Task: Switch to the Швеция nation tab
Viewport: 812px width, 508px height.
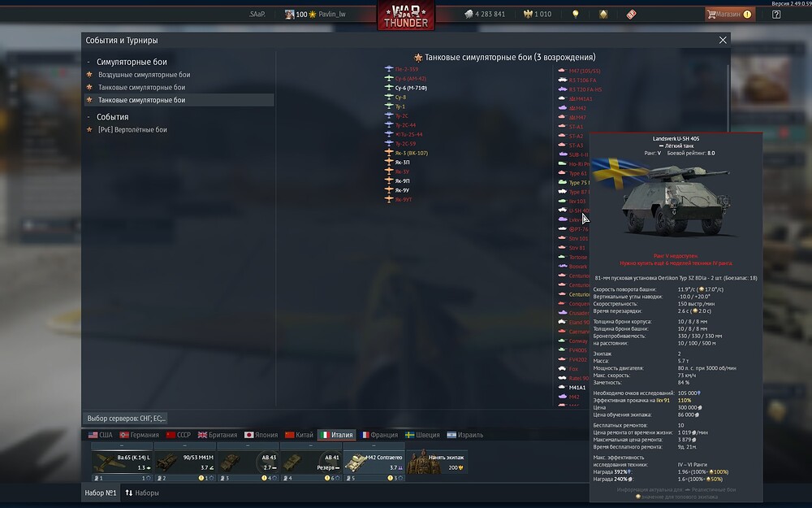Action: 421,435
